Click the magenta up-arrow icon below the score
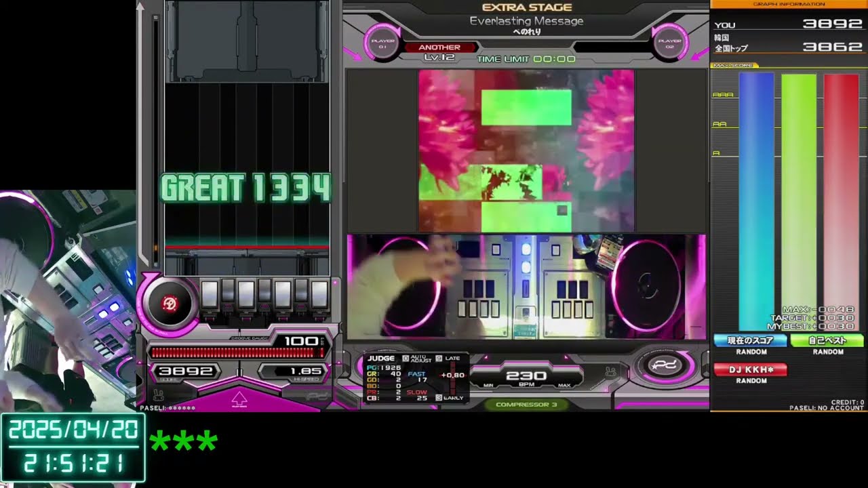The width and height of the screenshot is (868, 488). point(239,399)
